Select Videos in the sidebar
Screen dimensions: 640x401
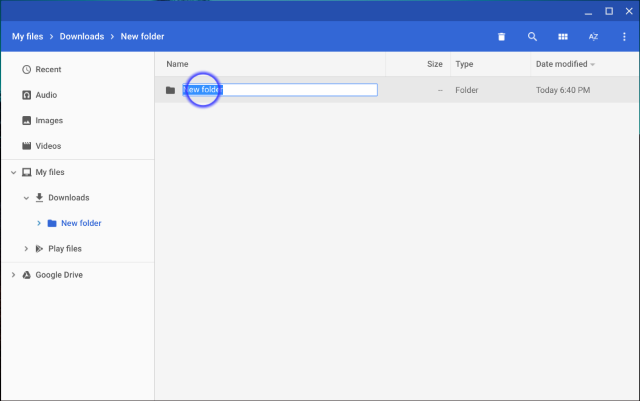(48, 146)
